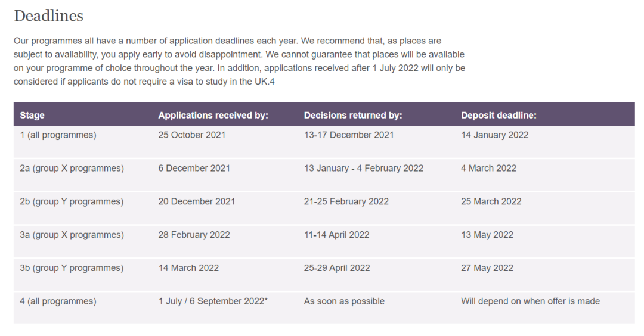Click the Decisions returned by column header

[x=353, y=116]
